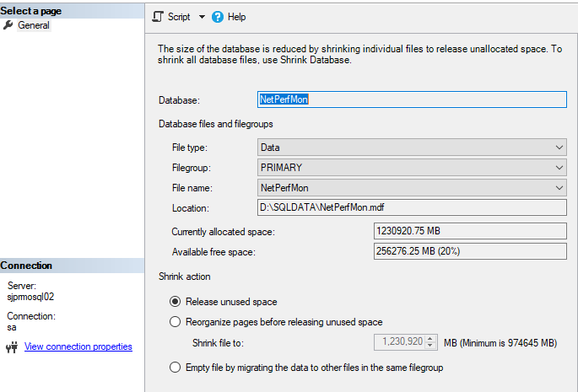Click the Location path field
Image resolution: width=578 pixels, height=392 pixels.
(411, 207)
